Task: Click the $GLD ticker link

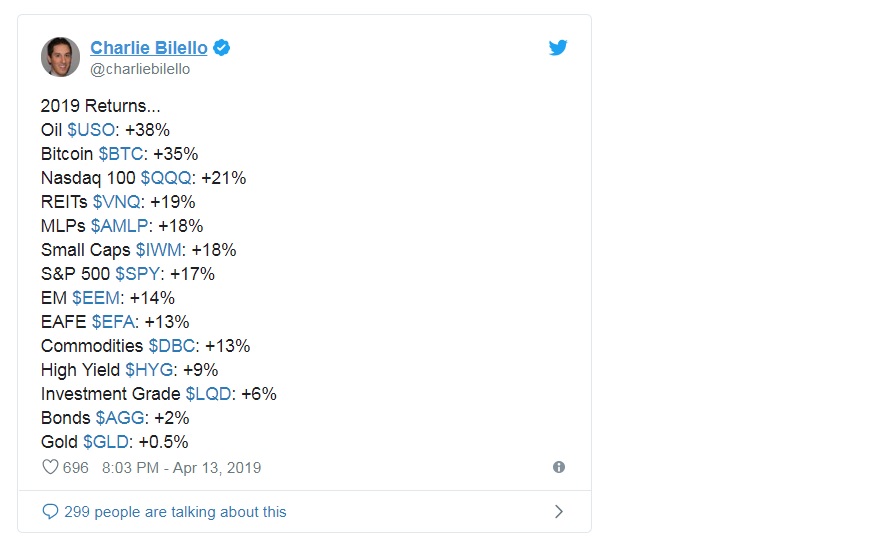Action: click(106, 442)
